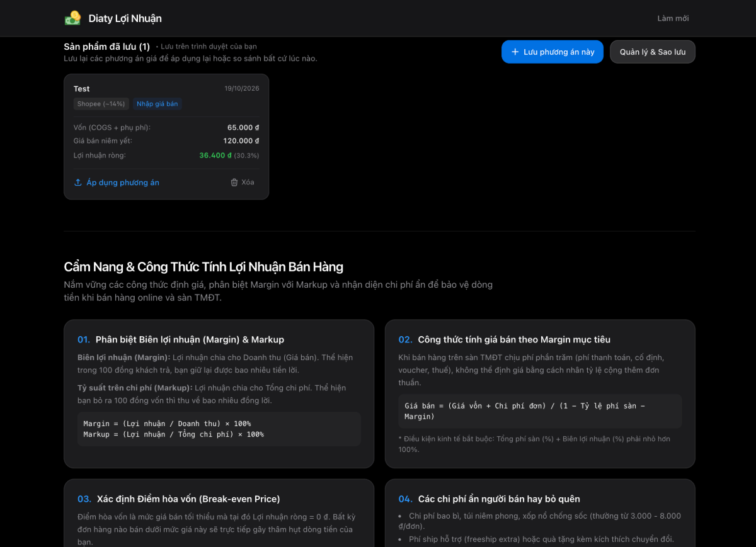Click the saved product name Test

point(82,89)
